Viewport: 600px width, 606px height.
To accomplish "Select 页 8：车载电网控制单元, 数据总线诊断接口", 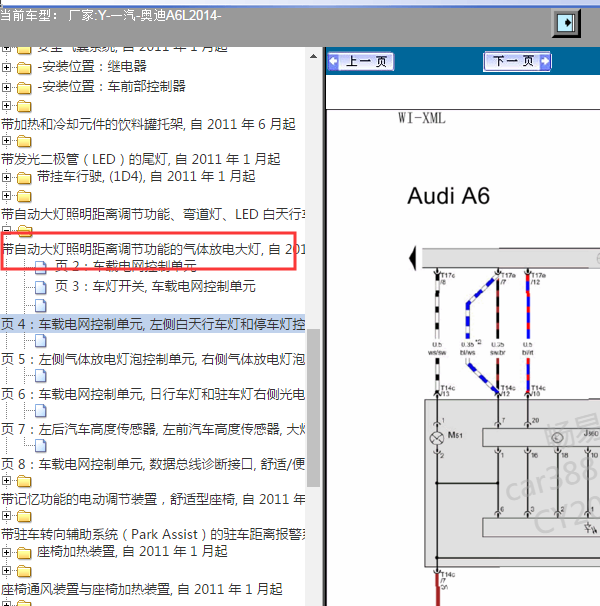I will click(153, 464).
